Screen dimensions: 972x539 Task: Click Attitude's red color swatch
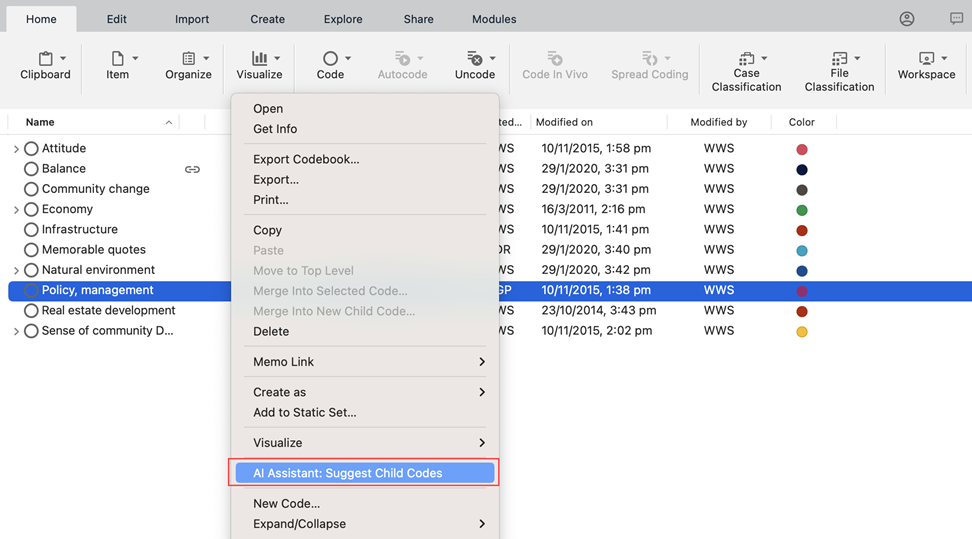[802, 149]
